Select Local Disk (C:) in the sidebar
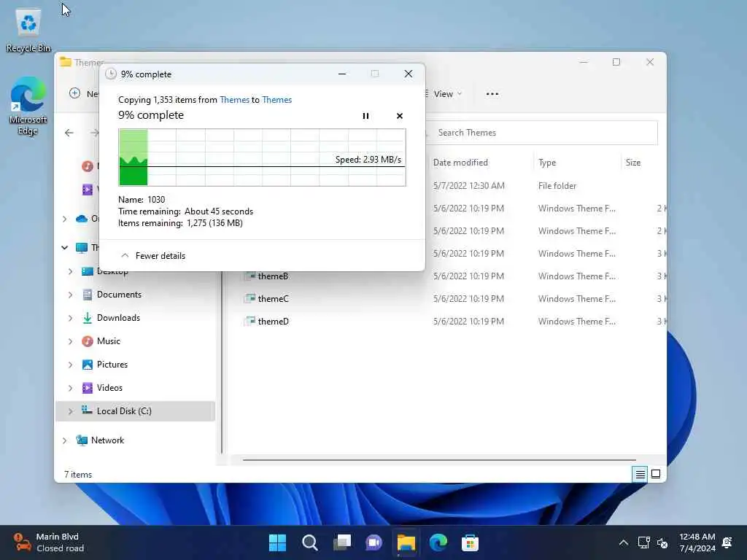This screenshot has height=560, width=747. (135, 411)
